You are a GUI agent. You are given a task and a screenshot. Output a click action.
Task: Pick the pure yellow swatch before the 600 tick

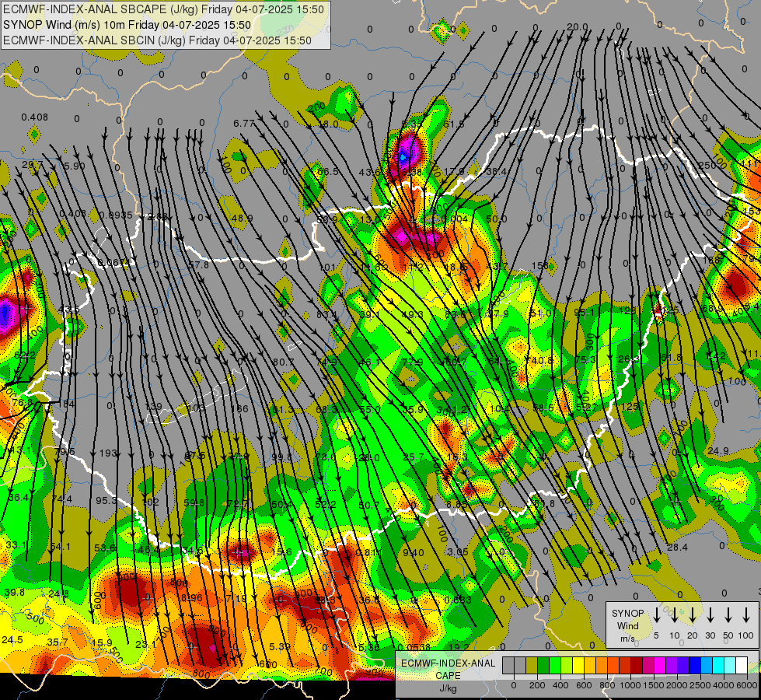point(578,665)
